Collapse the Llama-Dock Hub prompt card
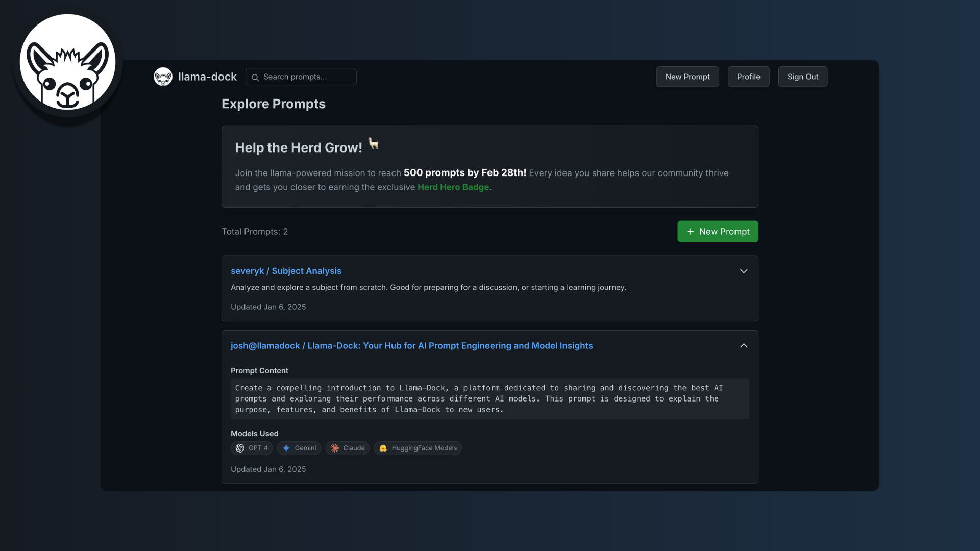The image size is (980, 551). [744, 346]
